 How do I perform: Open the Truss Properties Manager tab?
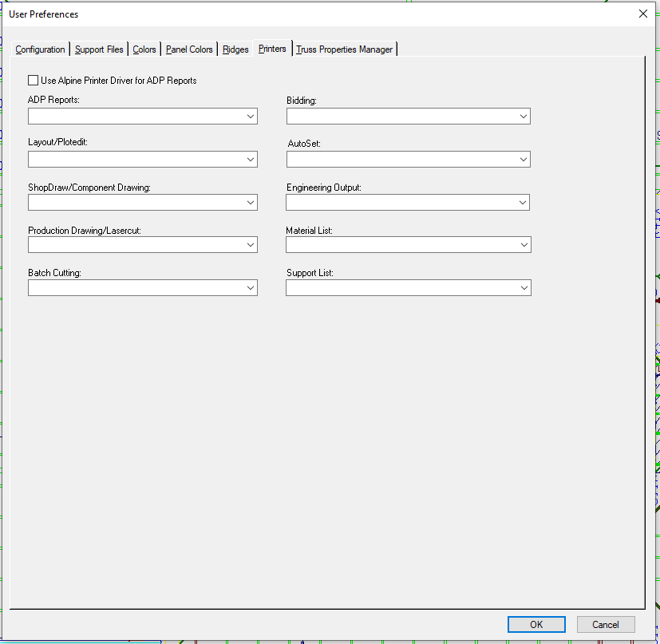(344, 49)
